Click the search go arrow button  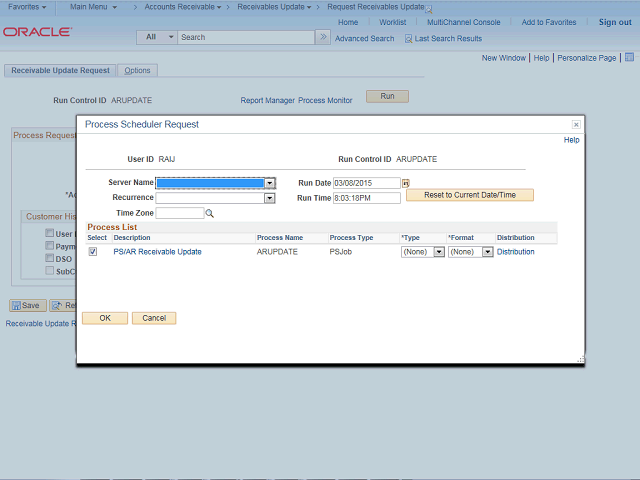(x=322, y=37)
